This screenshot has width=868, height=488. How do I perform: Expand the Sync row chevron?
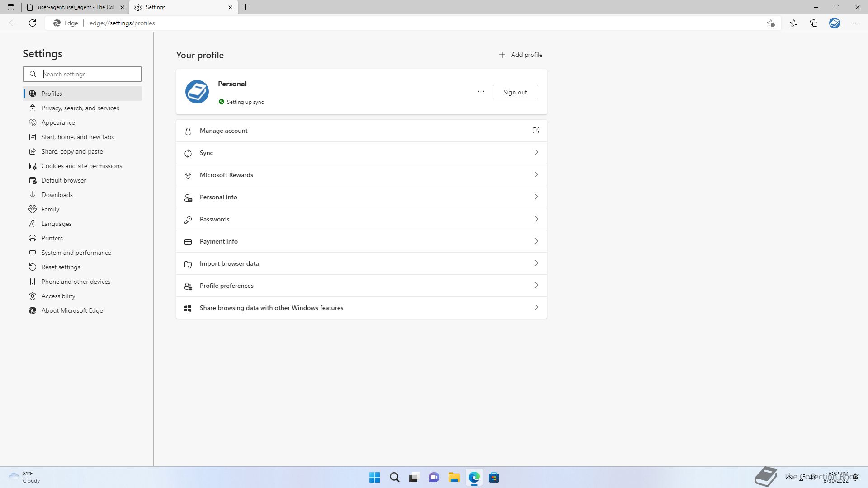(536, 152)
